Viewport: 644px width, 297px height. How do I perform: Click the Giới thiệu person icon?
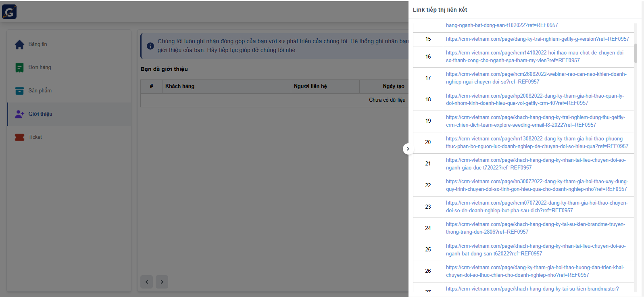click(x=19, y=114)
